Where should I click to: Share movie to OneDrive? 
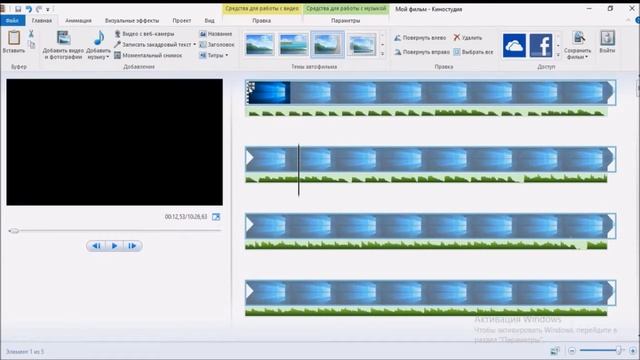pos(514,45)
